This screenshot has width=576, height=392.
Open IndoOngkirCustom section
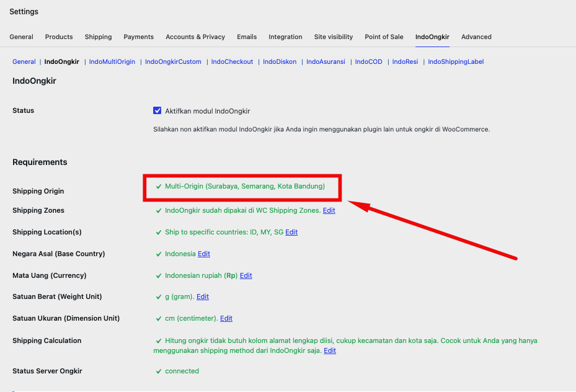[x=173, y=62]
